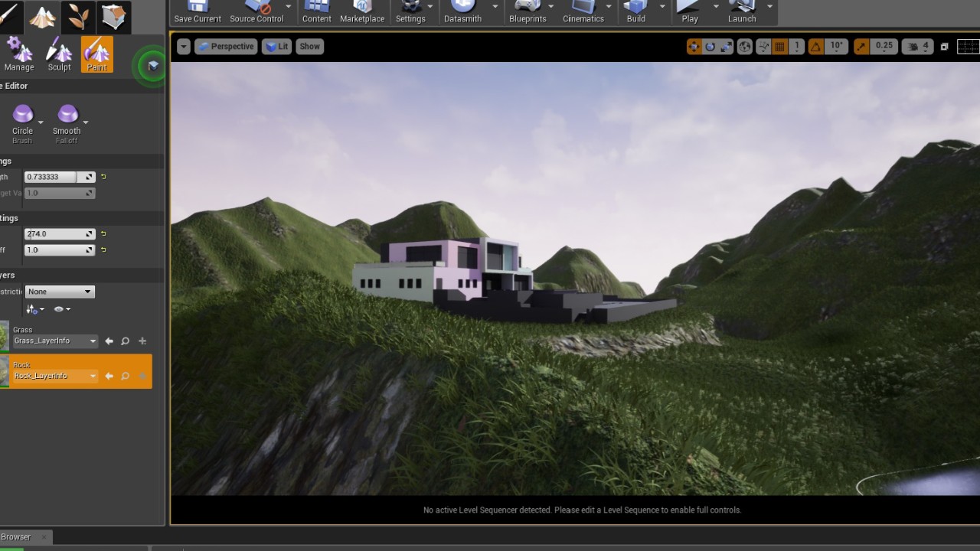
Task: Open the Foliage mode tab
Action: tap(77, 16)
